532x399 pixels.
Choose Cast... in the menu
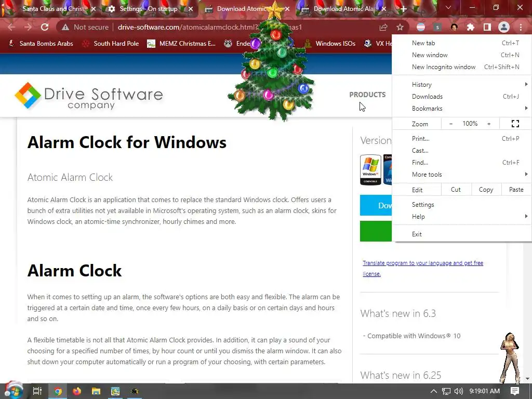(x=462, y=151)
